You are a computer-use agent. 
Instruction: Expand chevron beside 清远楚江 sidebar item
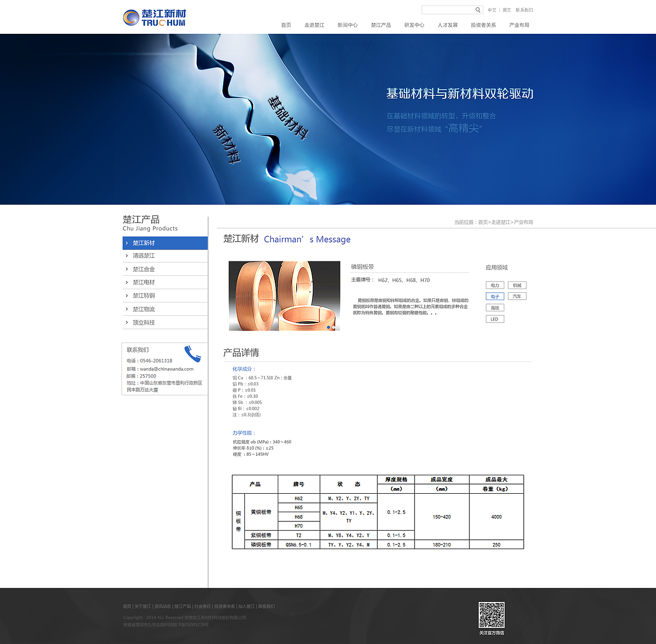coord(127,256)
